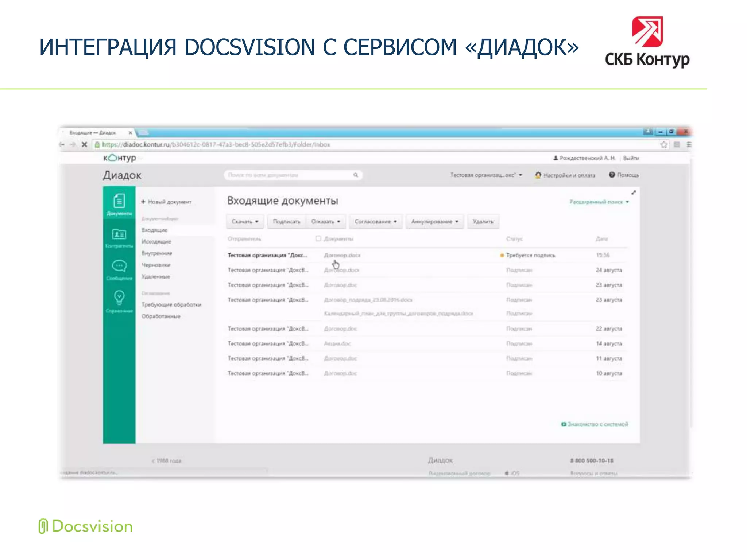Viewport: 747px width, 560px height.
Task: Open Календарный_план document
Action: point(398,314)
